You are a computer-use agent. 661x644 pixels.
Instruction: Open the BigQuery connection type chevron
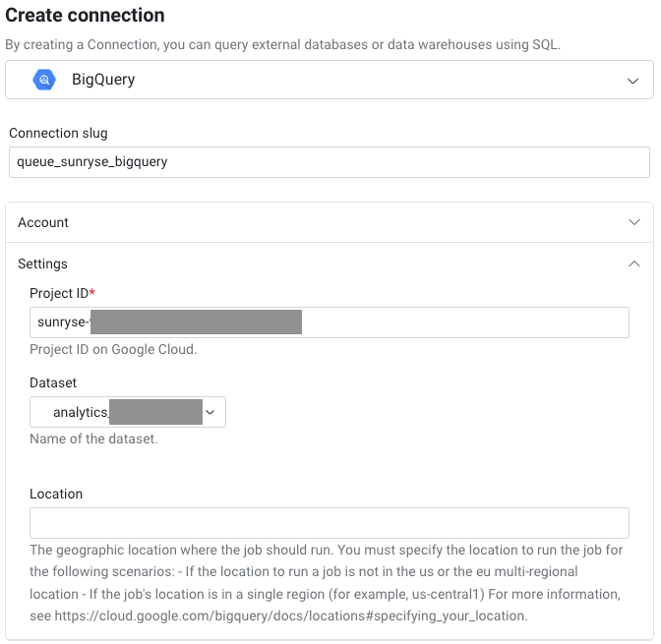[632, 81]
